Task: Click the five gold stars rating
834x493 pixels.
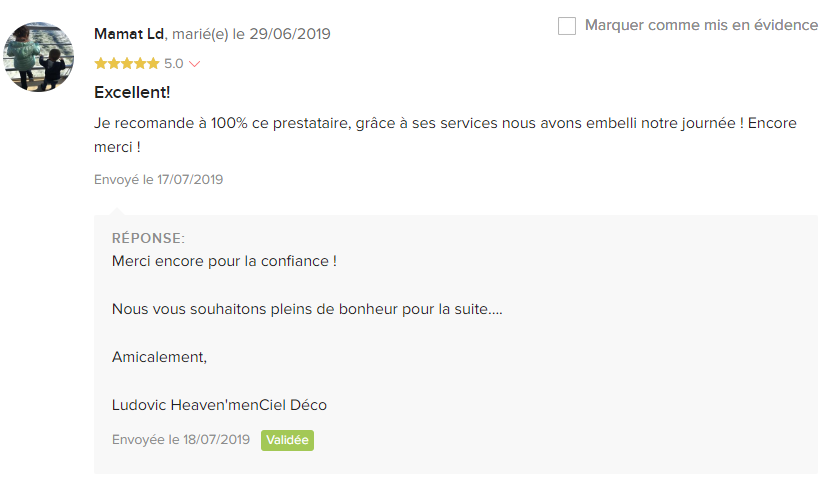Action: click(x=127, y=64)
